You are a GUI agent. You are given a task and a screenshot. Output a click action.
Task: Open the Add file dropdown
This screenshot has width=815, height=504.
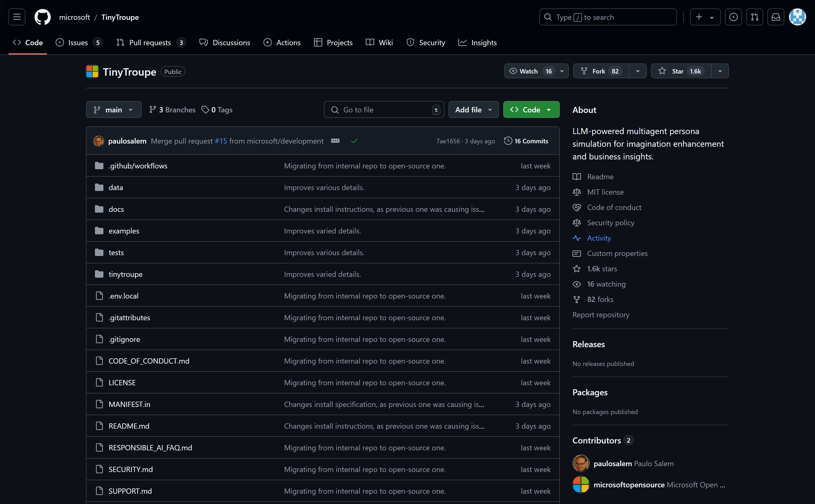pyautogui.click(x=473, y=110)
